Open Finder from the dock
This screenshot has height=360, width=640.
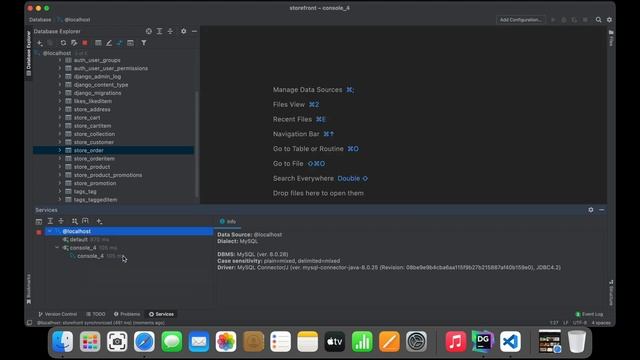(63, 341)
